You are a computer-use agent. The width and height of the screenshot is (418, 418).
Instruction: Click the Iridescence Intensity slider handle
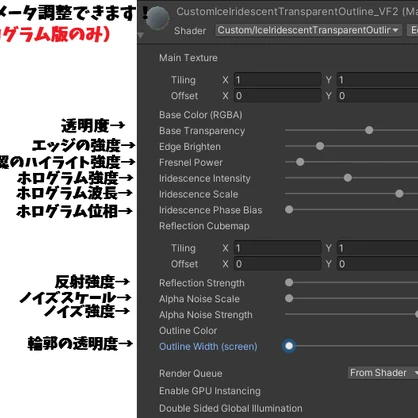click(x=348, y=178)
